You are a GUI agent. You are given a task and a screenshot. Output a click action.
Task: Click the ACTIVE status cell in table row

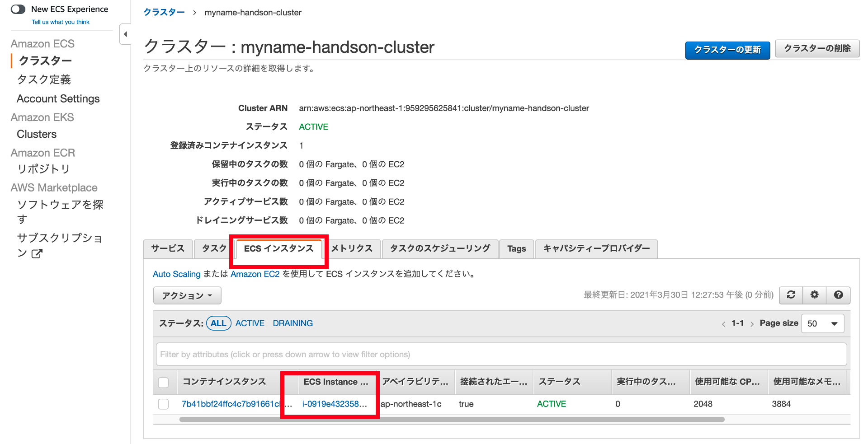(551, 404)
